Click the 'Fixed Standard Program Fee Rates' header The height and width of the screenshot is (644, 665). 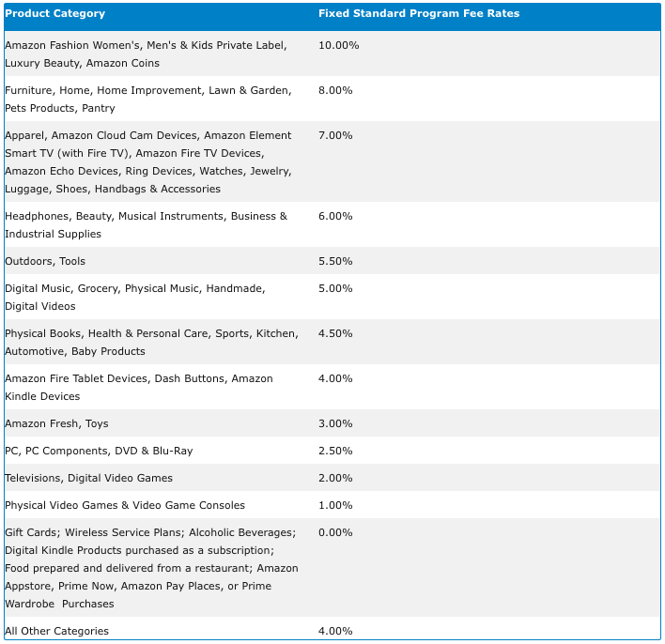419,13
